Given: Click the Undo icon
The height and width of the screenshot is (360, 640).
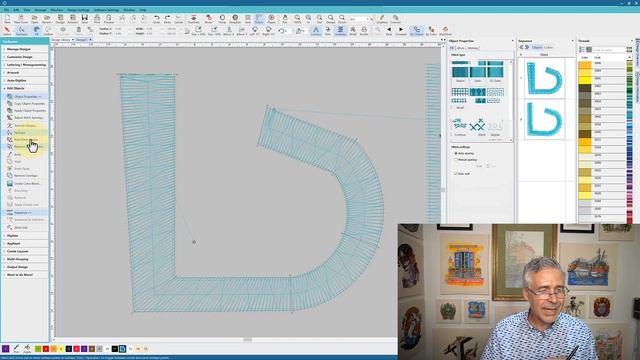Looking at the screenshot, I should point(156,18).
